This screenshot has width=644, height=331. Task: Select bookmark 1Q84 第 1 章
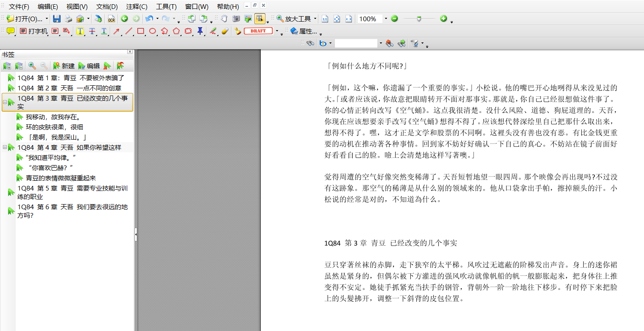[70, 78]
